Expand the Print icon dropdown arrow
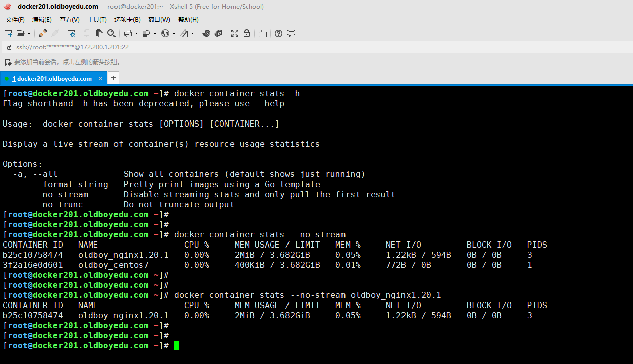This screenshot has width=633, height=364. pyautogui.click(x=136, y=34)
